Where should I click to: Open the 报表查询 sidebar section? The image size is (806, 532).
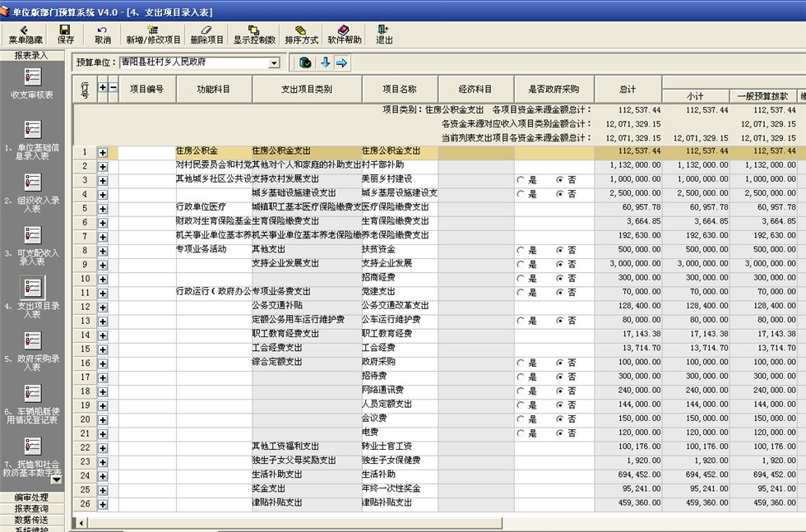(32, 509)
